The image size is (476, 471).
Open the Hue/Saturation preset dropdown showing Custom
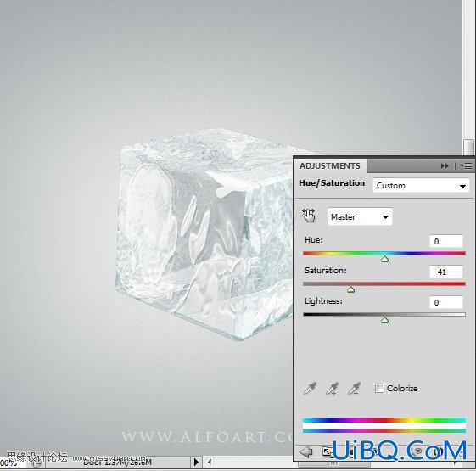click(421, 186)
